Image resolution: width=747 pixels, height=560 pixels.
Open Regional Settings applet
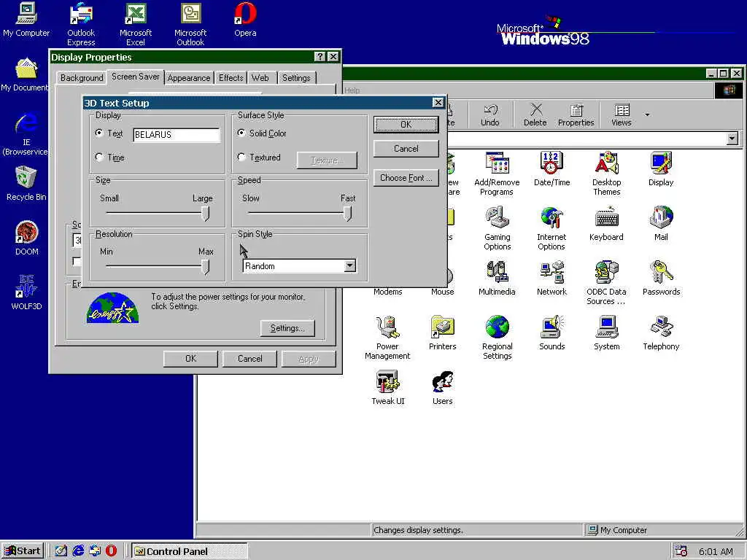point(497,338)
